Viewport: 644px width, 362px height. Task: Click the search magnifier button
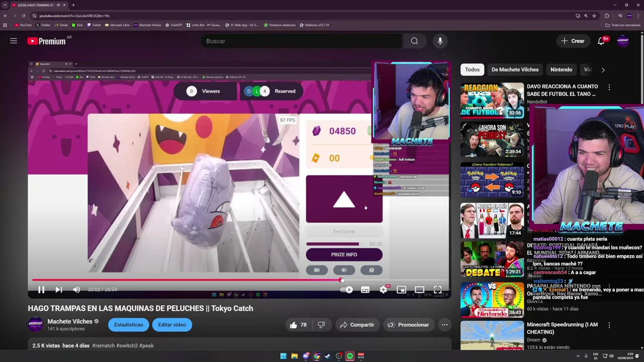pyautogui.click(x=414, y=41)
